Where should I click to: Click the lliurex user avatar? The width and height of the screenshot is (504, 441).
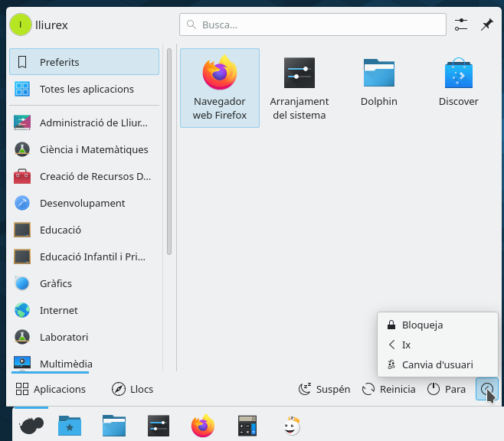point(21,25)
